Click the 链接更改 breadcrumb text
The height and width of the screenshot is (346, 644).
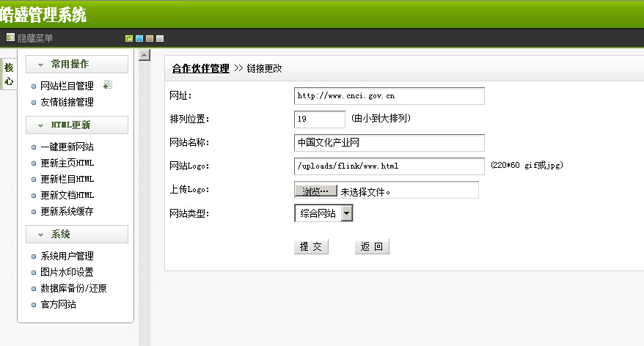[264, 69]
